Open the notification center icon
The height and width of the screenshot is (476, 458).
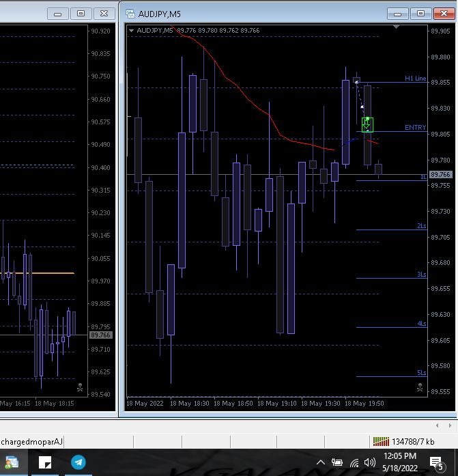click(437, 463)
